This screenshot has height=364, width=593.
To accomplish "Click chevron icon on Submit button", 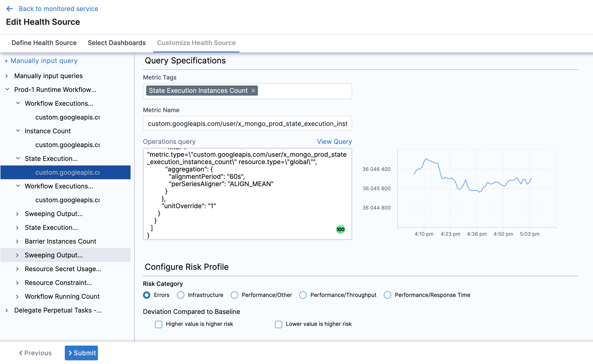I will click(70, 353).
